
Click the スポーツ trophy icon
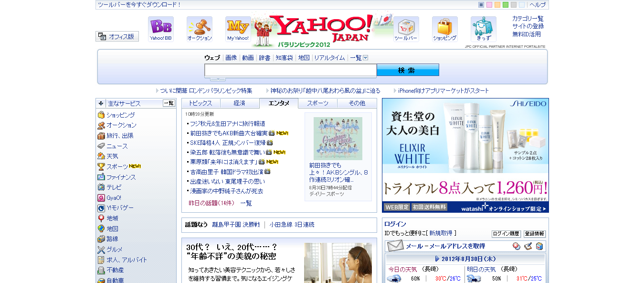(x=101, y=167)
